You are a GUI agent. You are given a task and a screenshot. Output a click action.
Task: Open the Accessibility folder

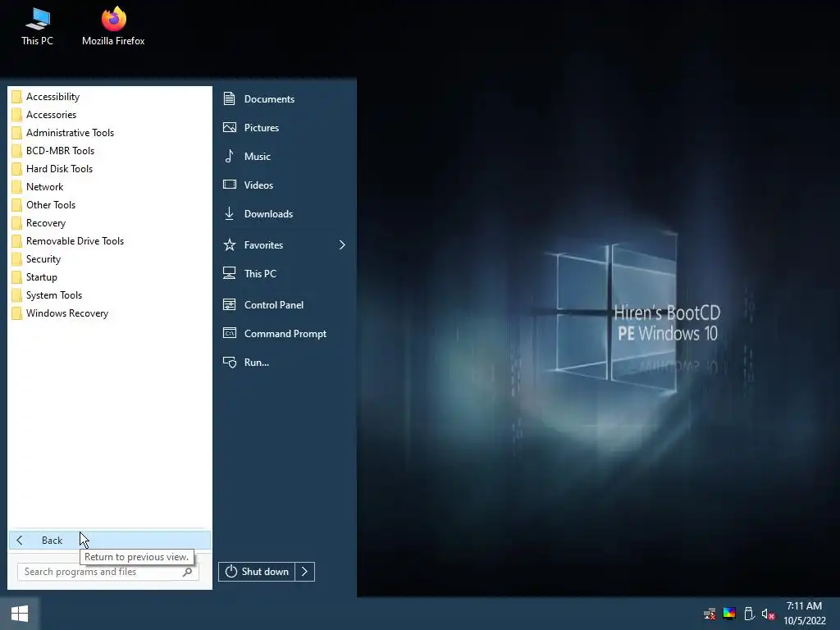(109, 97)
